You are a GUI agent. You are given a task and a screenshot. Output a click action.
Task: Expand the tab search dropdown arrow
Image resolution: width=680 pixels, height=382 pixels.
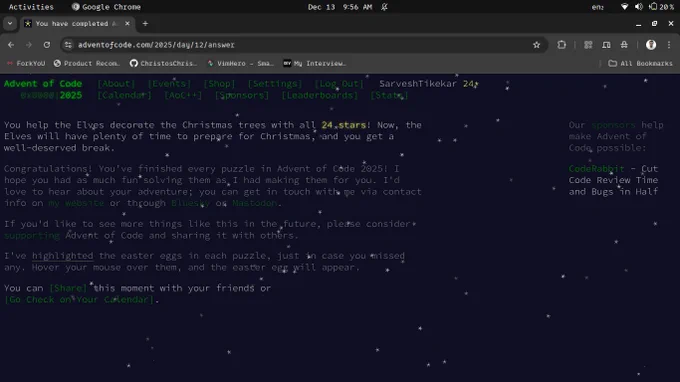pos(10,23)
